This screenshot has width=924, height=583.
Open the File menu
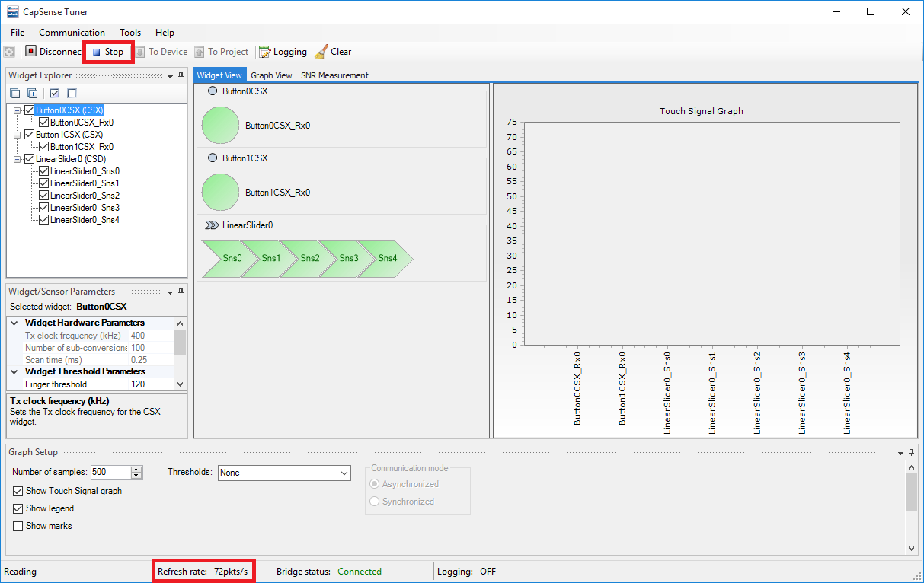click(18, 33)
